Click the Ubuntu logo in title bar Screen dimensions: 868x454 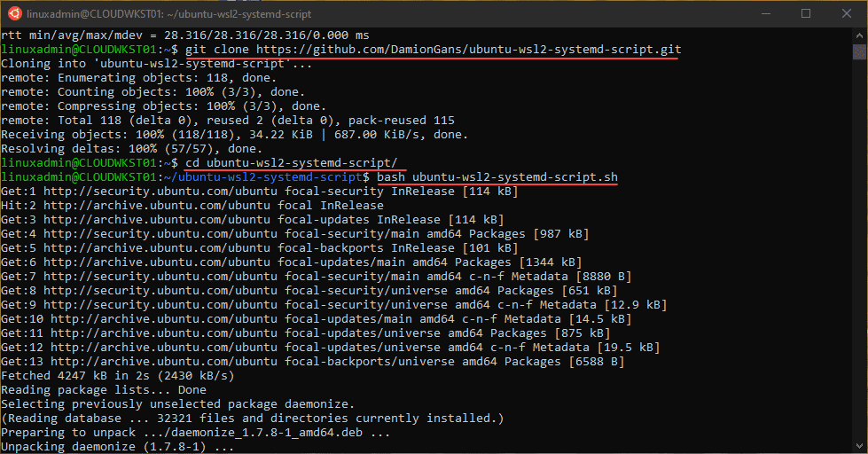13,13
